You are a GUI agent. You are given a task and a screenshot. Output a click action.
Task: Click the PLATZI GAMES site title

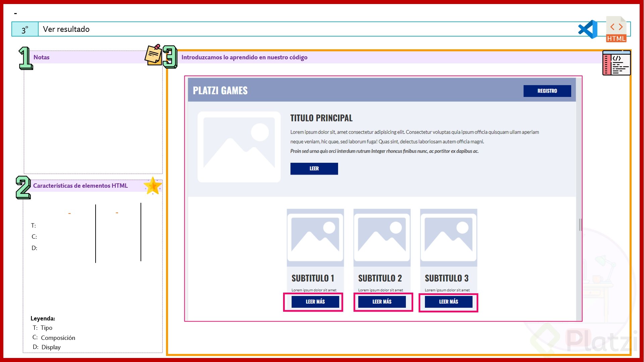coord(220,90)
